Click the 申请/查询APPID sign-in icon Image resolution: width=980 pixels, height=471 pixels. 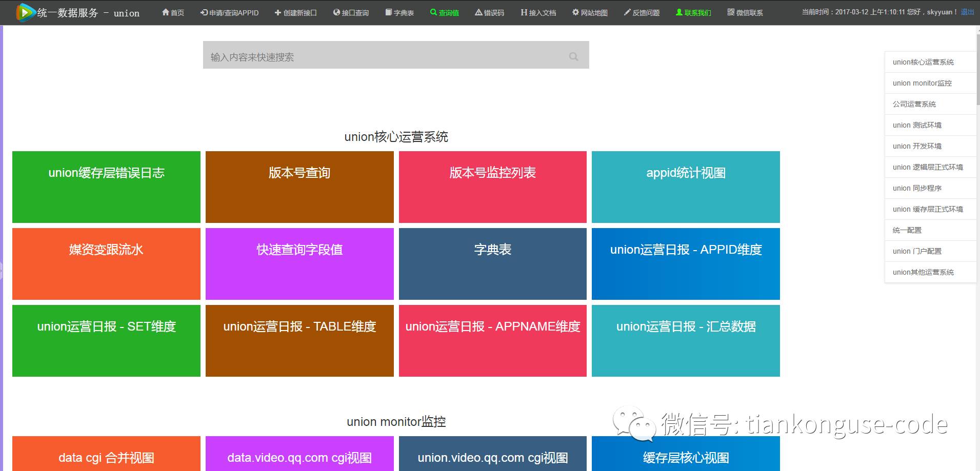pyautogui.click(x=204, y=12)
